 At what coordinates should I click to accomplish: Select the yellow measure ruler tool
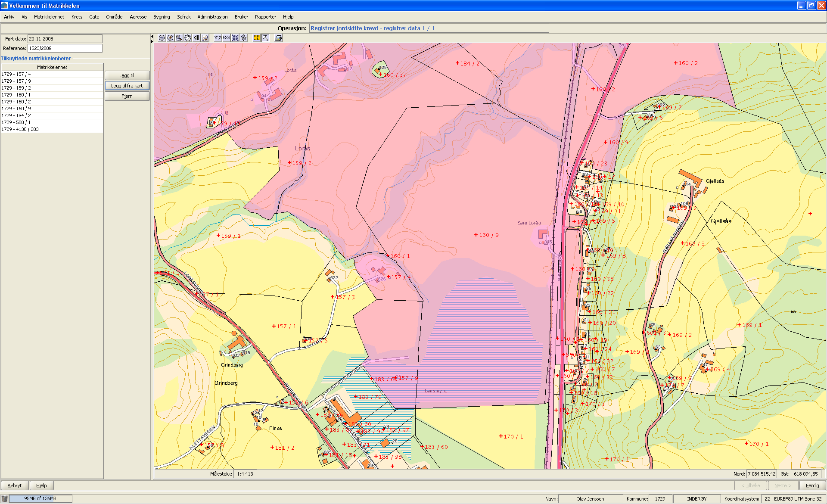(257, 38)
